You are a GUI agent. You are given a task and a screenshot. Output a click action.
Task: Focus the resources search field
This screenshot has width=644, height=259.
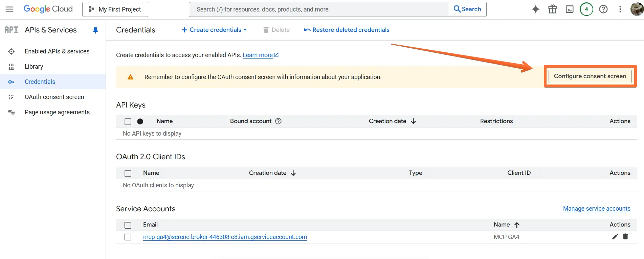point(319,9)
